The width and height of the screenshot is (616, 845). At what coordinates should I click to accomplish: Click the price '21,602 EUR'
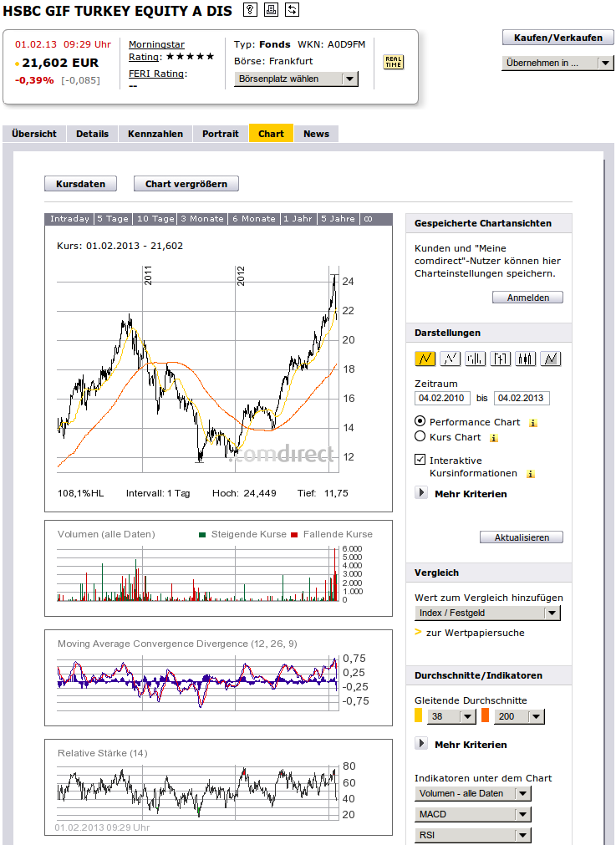tap(60, 63)
